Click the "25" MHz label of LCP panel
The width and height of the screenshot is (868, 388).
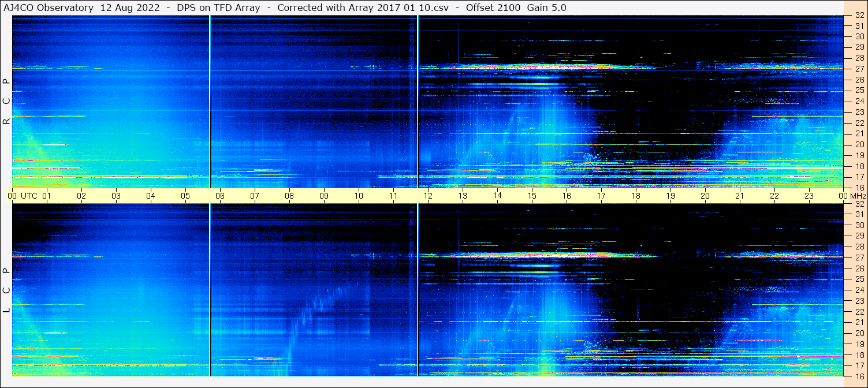click(x=859, y=279)
